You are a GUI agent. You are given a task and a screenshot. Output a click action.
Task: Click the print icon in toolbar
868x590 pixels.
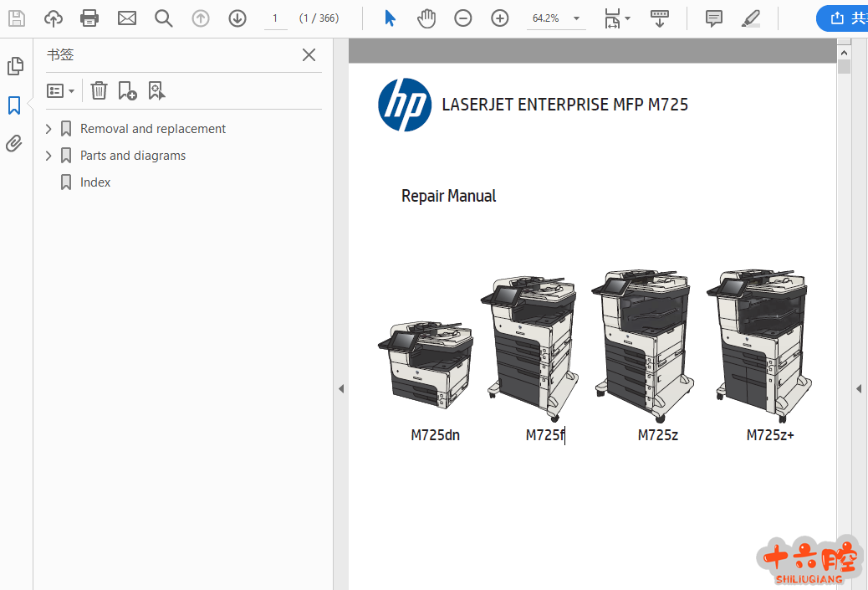click(x=89, y=18)
